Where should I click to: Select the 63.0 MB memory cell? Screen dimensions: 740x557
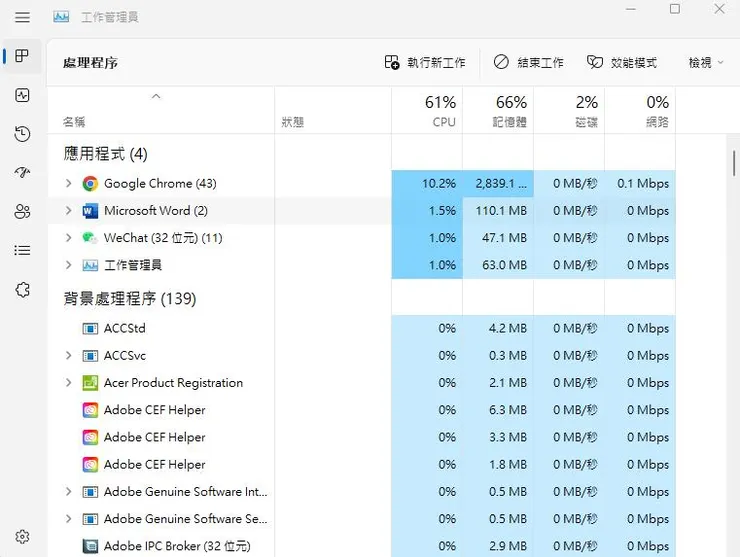click(x=498, y=265)
